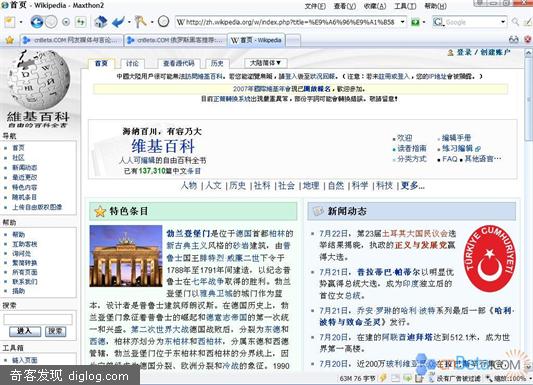Click in the Google search input box
This screenshot has height=385, width=533.
471,22
